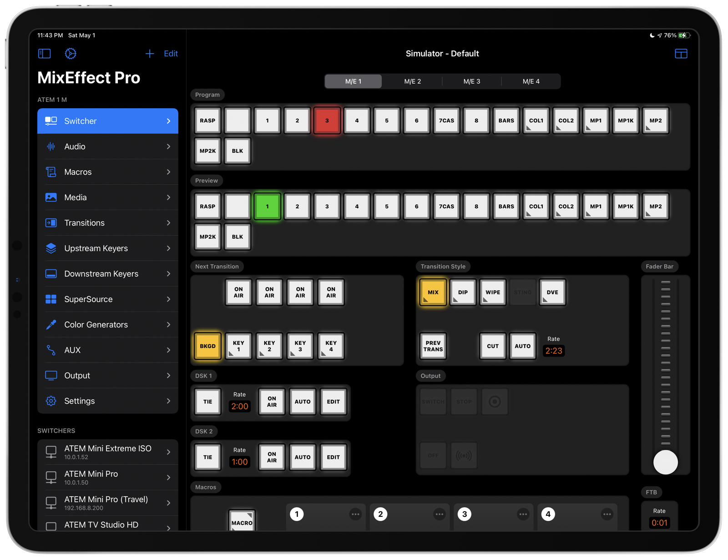Hit the AUTO transition button

point(523,346)
